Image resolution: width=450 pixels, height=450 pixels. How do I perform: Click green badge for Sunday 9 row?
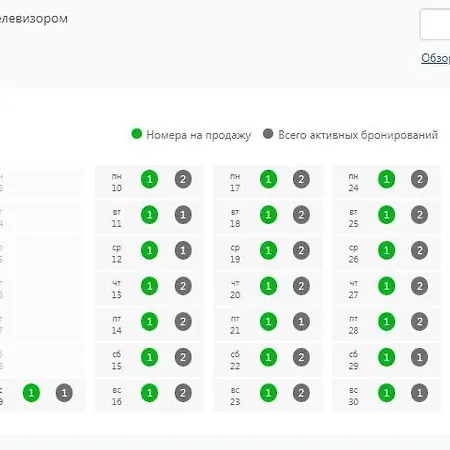[31, 393]
